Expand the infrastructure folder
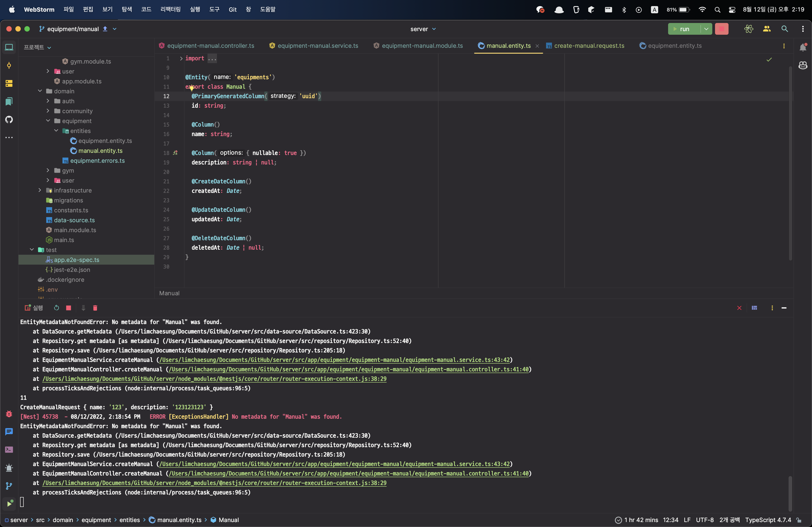The width and height of the screenshot is (812, 527). point(40,190)
